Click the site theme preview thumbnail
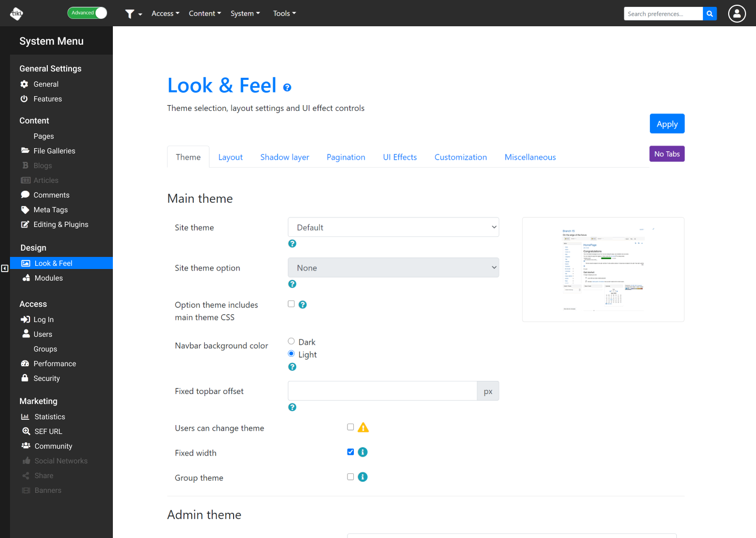756x538 pixels. click(x=603, y=270)
